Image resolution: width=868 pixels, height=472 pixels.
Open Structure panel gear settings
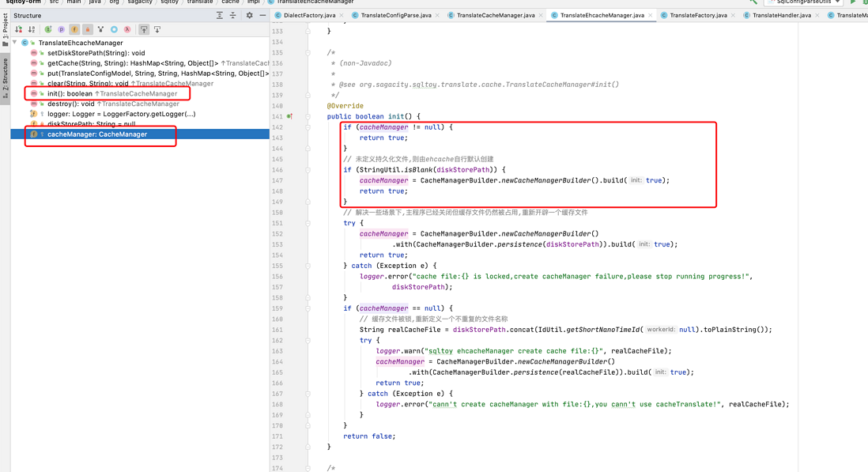point(249,16)
